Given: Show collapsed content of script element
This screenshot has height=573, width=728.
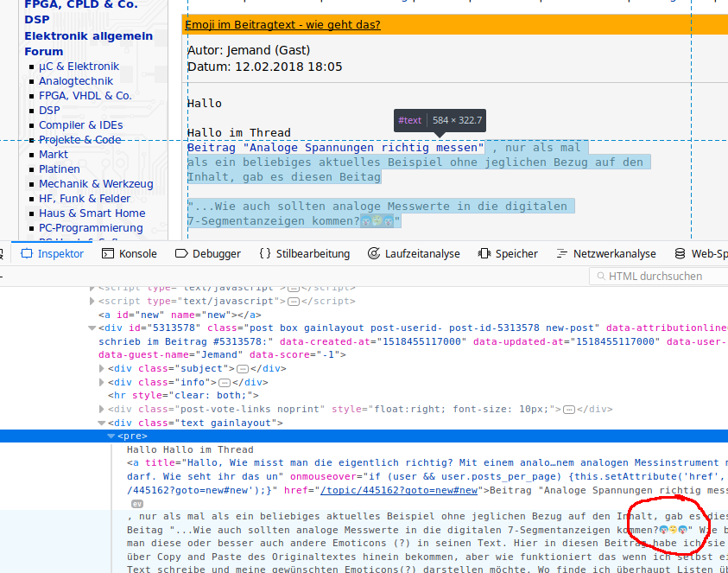Looking at the screenshot, I should [294, 302].
